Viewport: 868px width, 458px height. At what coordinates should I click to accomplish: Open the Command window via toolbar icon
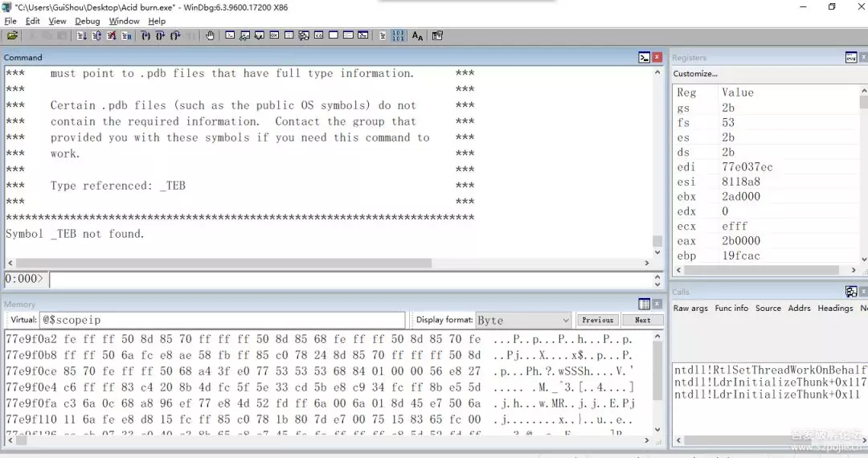230,35
